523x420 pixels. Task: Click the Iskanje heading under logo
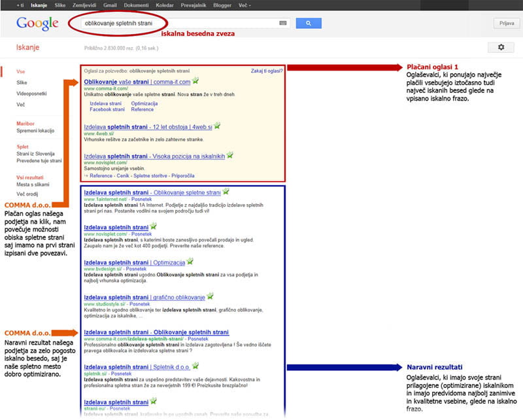(27, 47)
